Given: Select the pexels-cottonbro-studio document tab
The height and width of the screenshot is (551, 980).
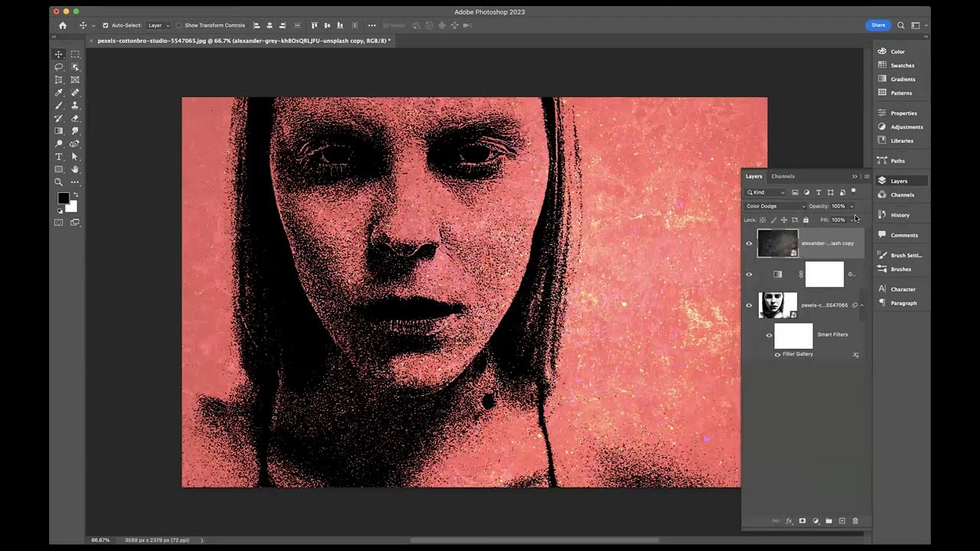Looking at the screenshot, I should pos(243,41).
